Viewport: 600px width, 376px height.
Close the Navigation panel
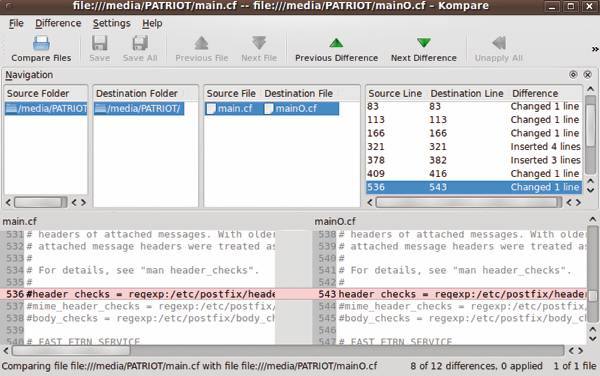(x=587, y=75)
